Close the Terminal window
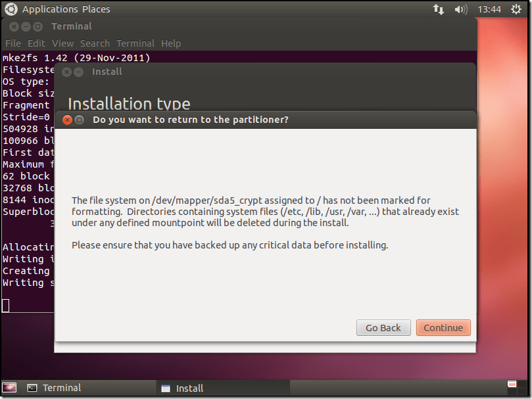This screenshot has width=532, height=399. pos(14,26)
